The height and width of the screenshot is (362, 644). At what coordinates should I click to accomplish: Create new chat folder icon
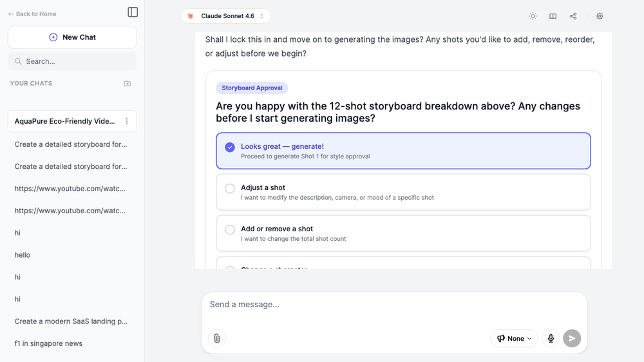pyautogui.click(x=128, y=84)
